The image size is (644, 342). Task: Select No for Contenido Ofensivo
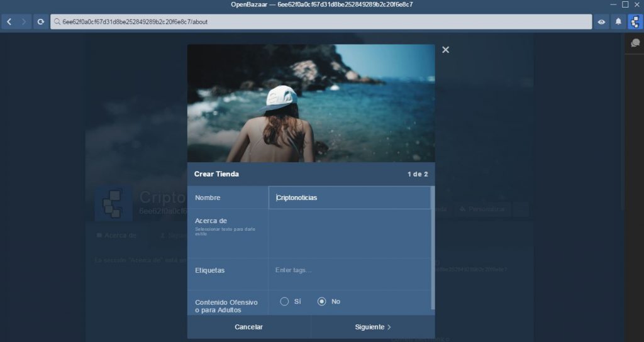tap(321, 301)
